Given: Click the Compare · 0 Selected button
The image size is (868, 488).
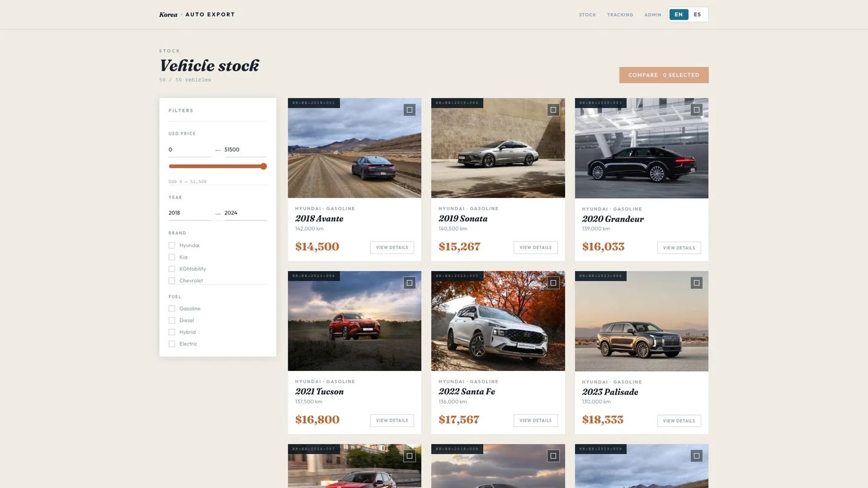Looking at the screenshot, I should coord(664,75).
